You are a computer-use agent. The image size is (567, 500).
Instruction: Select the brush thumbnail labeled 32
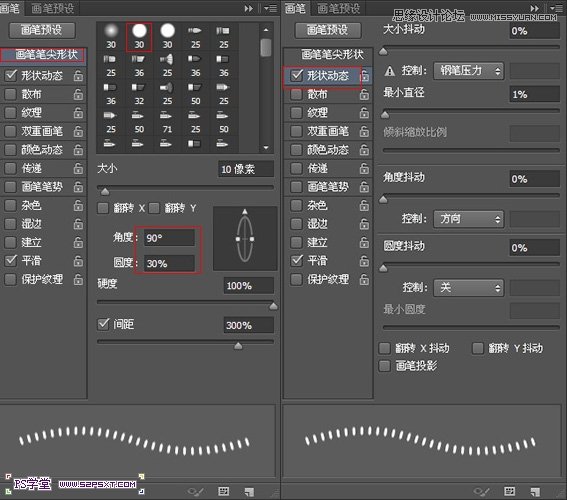pyautogui.click(x=139, y=94)
